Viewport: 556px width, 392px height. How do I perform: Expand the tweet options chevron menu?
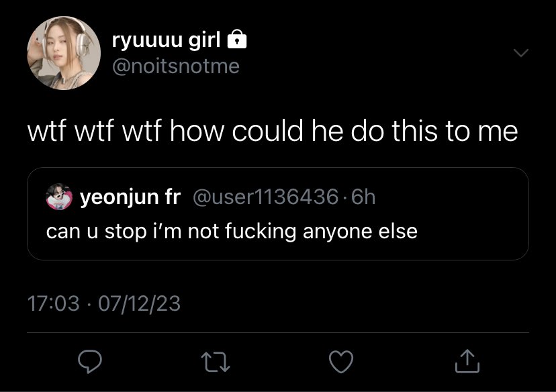coord(521,53)
